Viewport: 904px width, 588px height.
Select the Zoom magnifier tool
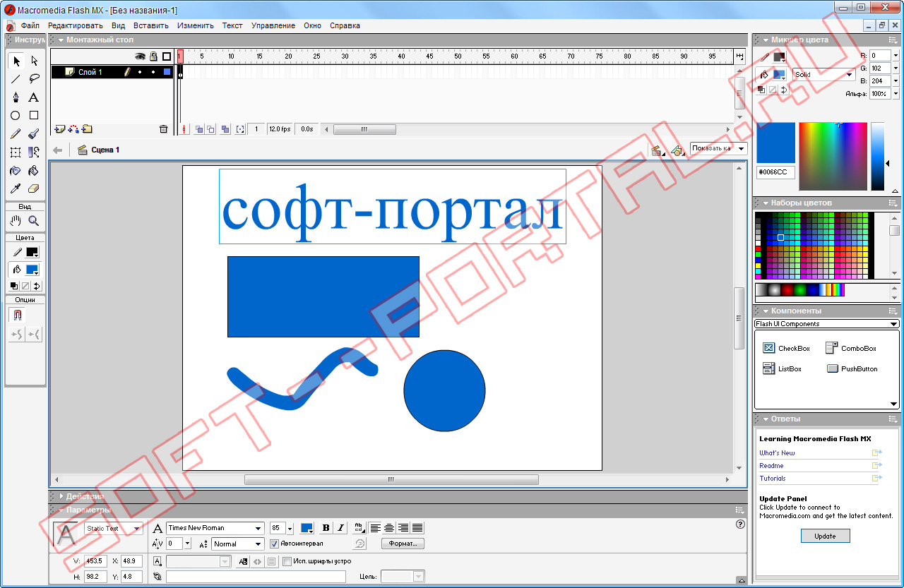(34, 221)
